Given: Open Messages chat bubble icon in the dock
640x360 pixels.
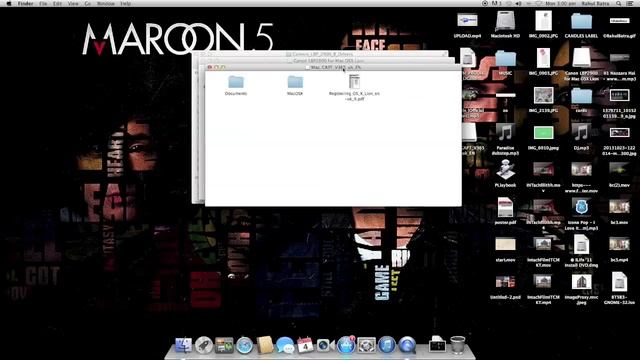Looking at the screenshot, I should [285, 345].
